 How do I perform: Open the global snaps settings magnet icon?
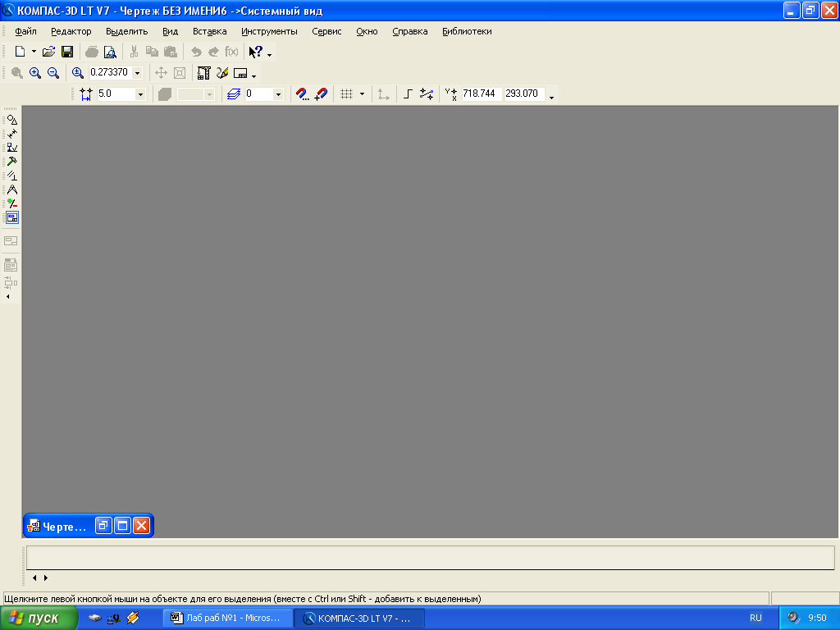[303, 94]
